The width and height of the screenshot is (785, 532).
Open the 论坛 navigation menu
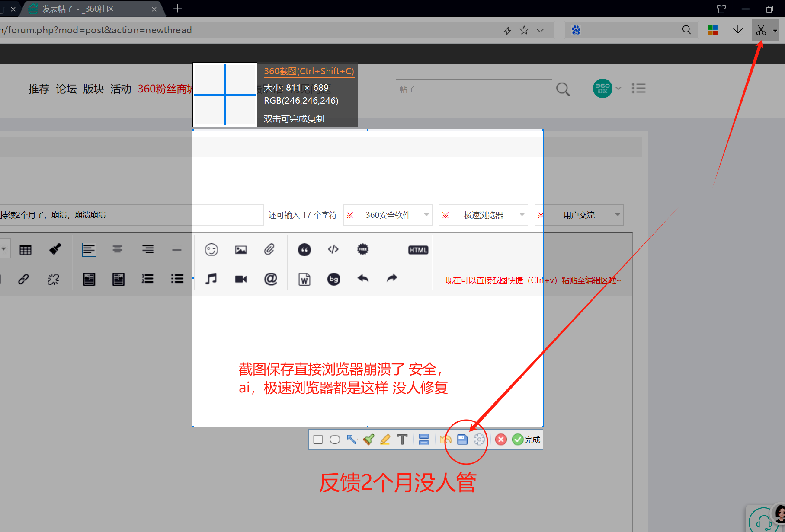pyautogui.click(x=66, y=89)
